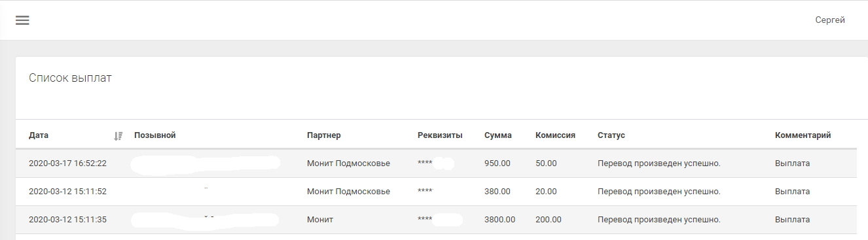Click the Список выплат page title

71,78
